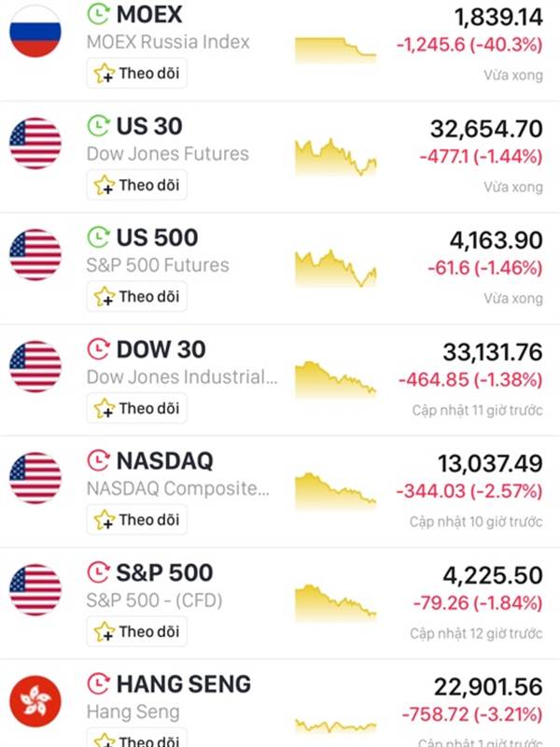The image size is (560, 747).
Task: Toggle Theo dõi follow for US 30
Action: pos(136,185)
